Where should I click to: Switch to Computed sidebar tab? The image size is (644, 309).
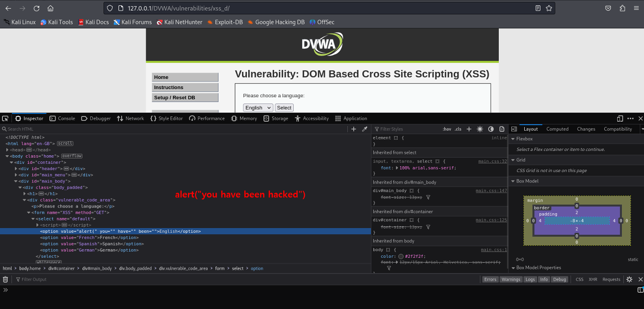[x=558, y=129]
